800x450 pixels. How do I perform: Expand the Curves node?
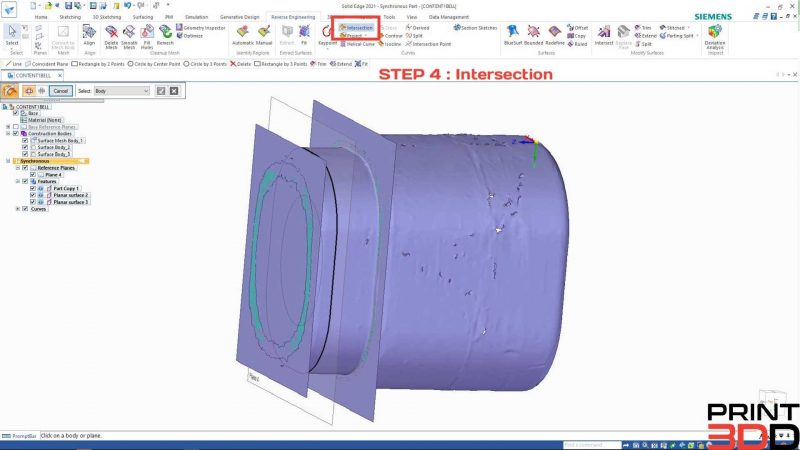click(x=18, y=209)
